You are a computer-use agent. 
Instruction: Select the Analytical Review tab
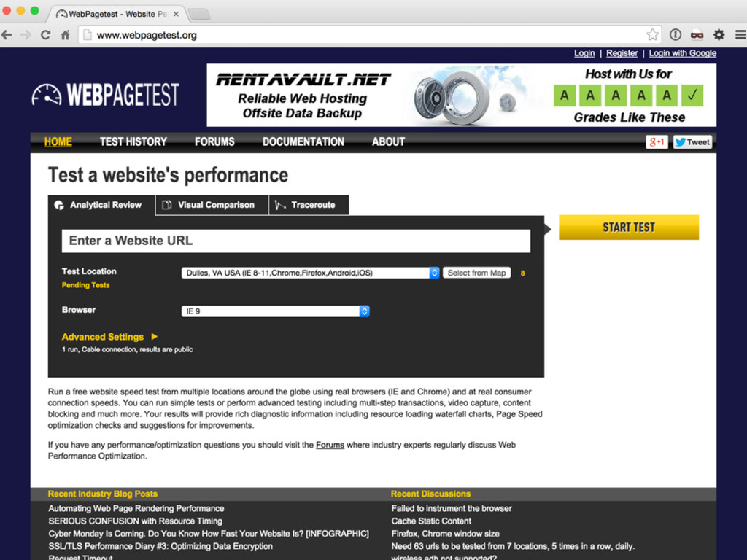pyautogui.click(x=101, y=205)
